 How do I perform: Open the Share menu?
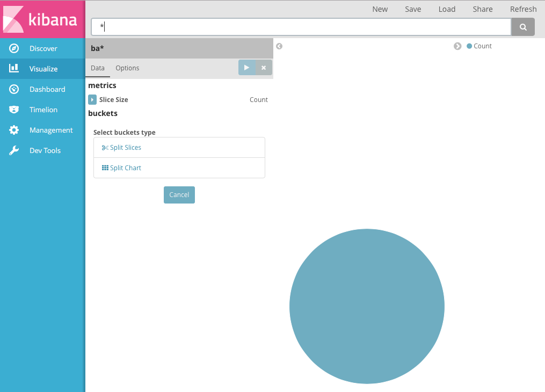point(482,9)
